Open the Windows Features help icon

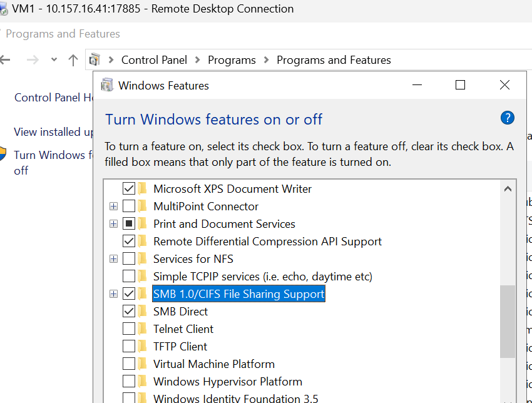[x=507, y=118]
